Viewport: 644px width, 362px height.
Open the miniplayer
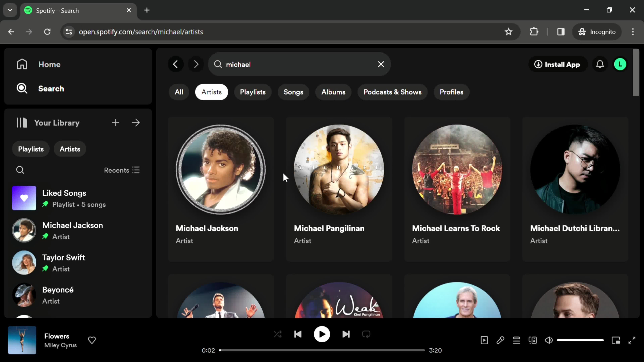pyautogui.click(x=616, y=340)
